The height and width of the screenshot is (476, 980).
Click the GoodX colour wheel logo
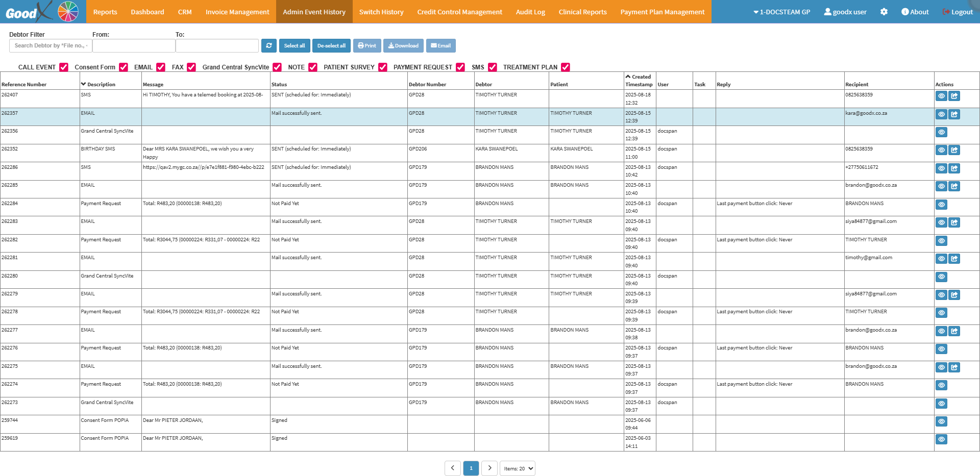68,12
